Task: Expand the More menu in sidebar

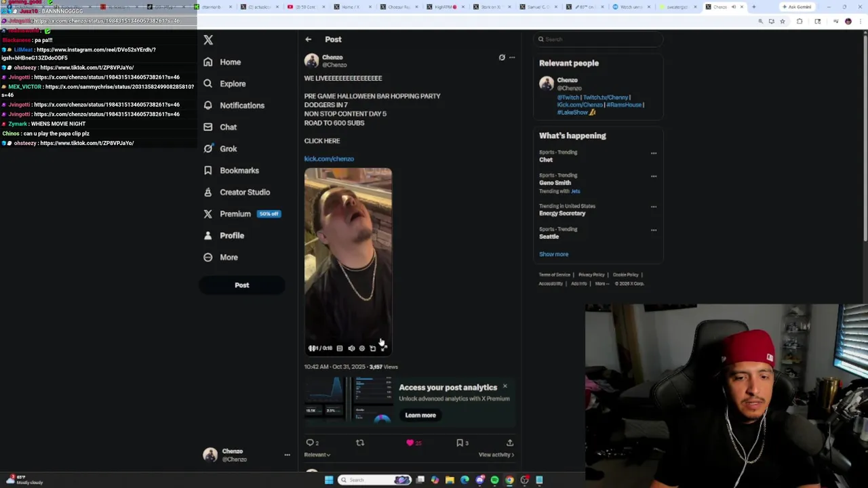Action: (221, 257)
